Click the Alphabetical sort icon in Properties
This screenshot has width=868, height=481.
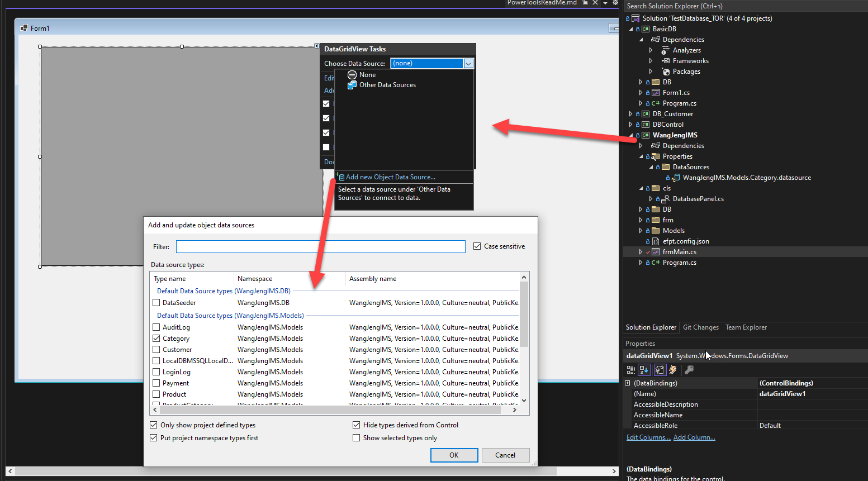pyautogui.click(x=644, y=370)
